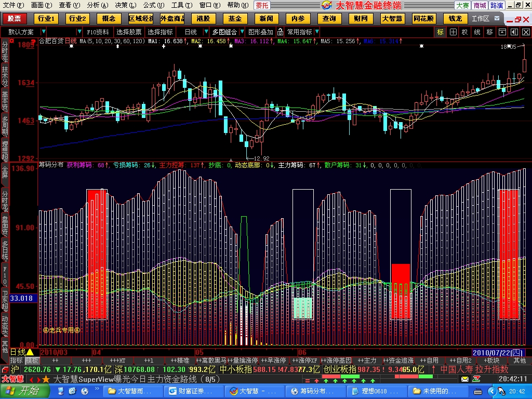Click the 商城 button

[480, 5]
